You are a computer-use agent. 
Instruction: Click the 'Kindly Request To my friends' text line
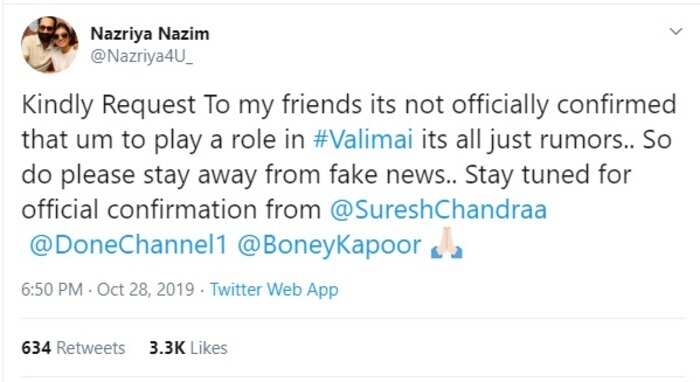[x=192, y=105]
